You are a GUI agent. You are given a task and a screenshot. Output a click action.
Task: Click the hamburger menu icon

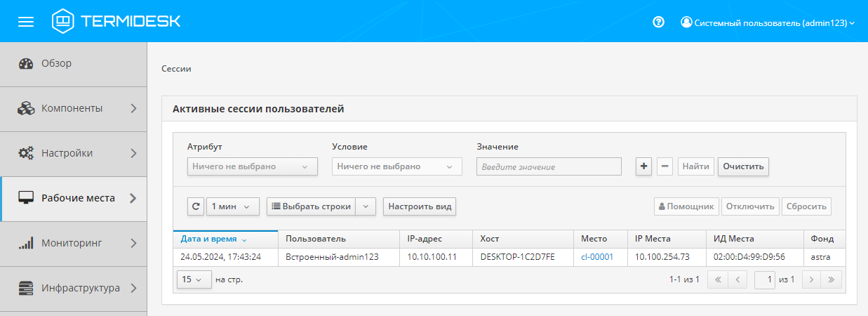click(26, 22)
